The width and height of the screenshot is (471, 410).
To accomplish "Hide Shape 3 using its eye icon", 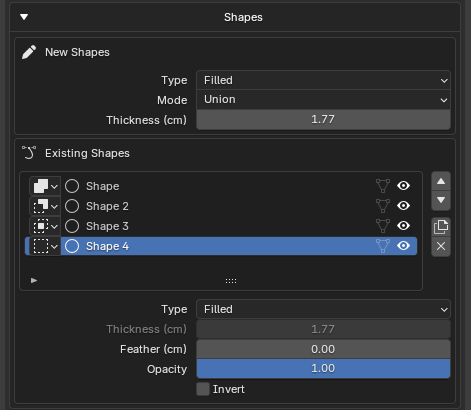I will tap(403, 226).
